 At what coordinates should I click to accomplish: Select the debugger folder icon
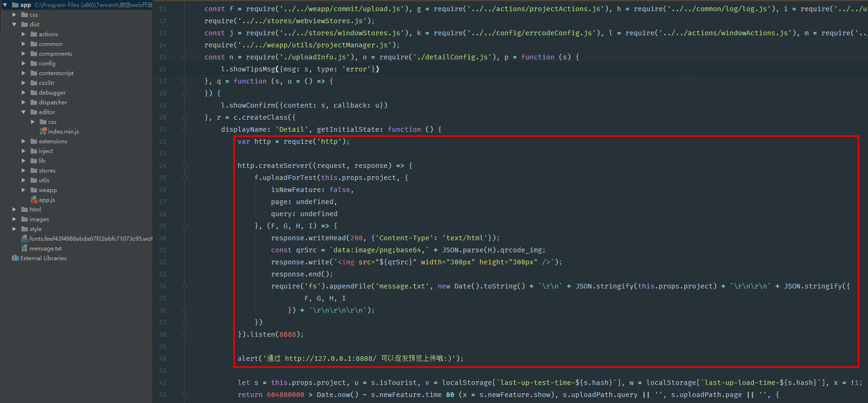[34, 93]
